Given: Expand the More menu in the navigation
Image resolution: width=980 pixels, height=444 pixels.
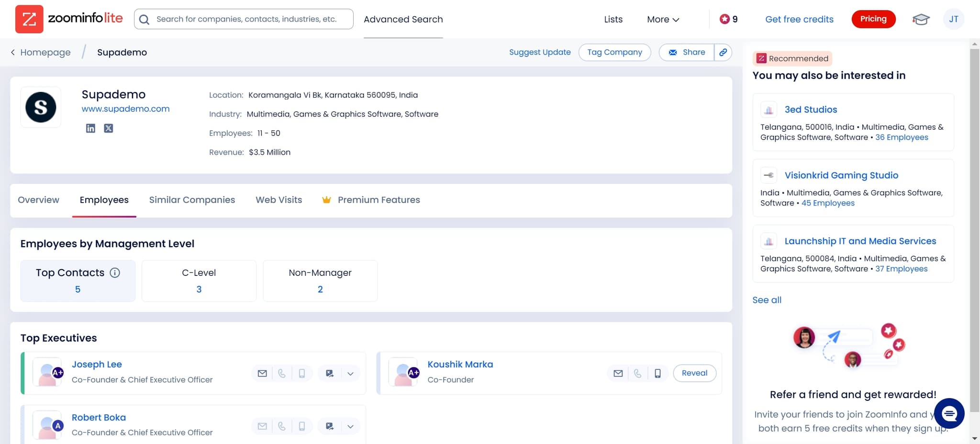Looking at the screenshot, I should coord(663,19).
